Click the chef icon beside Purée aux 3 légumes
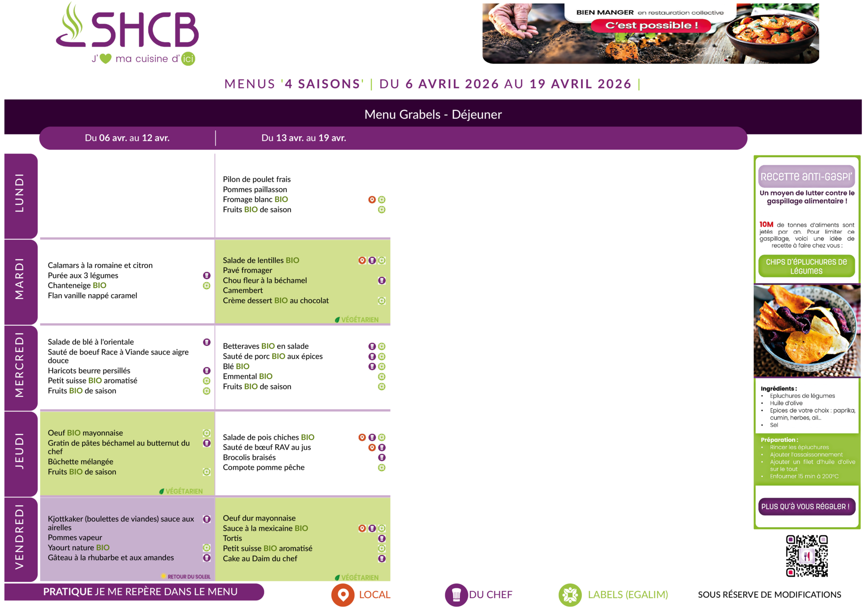 point(207,276)
